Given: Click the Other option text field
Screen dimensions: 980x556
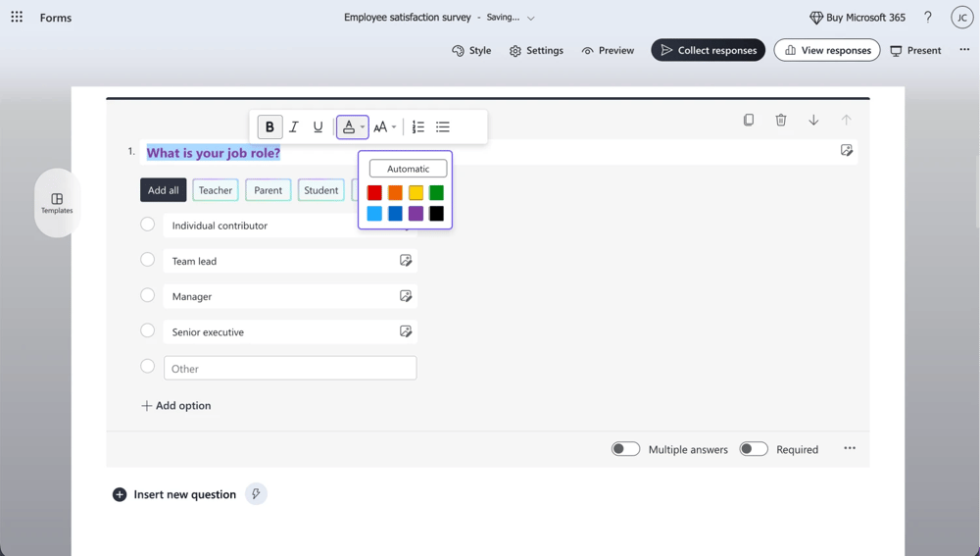Looking at the screenshot, I should [290, 369].
